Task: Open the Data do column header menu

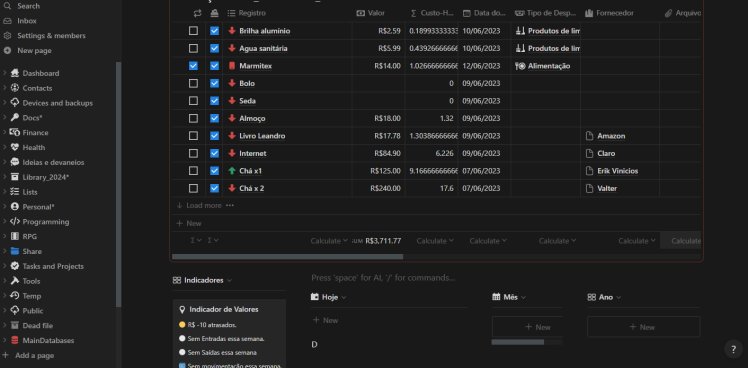Action: tap(484, 13)
